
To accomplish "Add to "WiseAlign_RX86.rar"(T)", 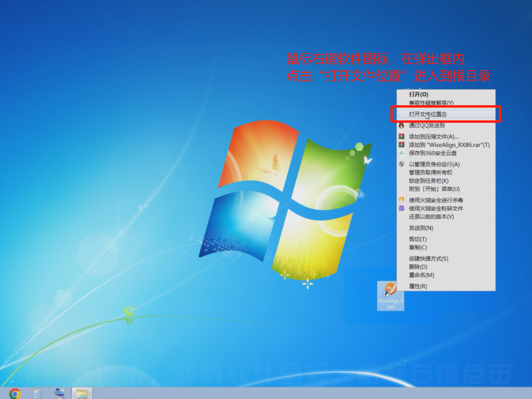I will click(449, 145).
